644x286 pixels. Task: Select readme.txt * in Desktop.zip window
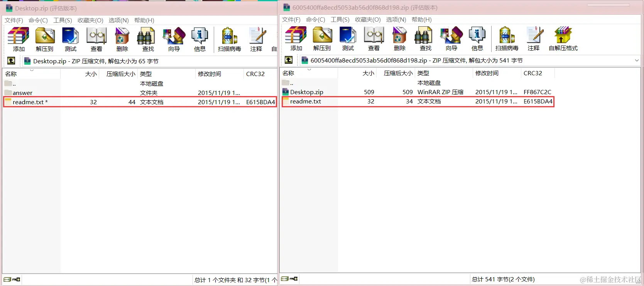pyautogui.click(x=140, y=102)
